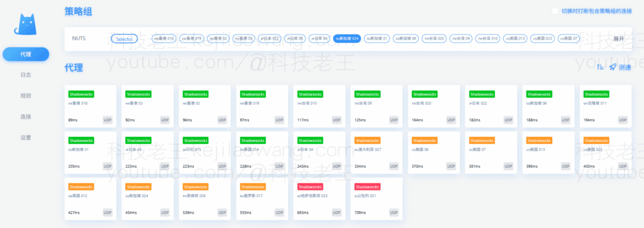
Task: Select the 台湾 020 group chip
Action: (434, 38)
